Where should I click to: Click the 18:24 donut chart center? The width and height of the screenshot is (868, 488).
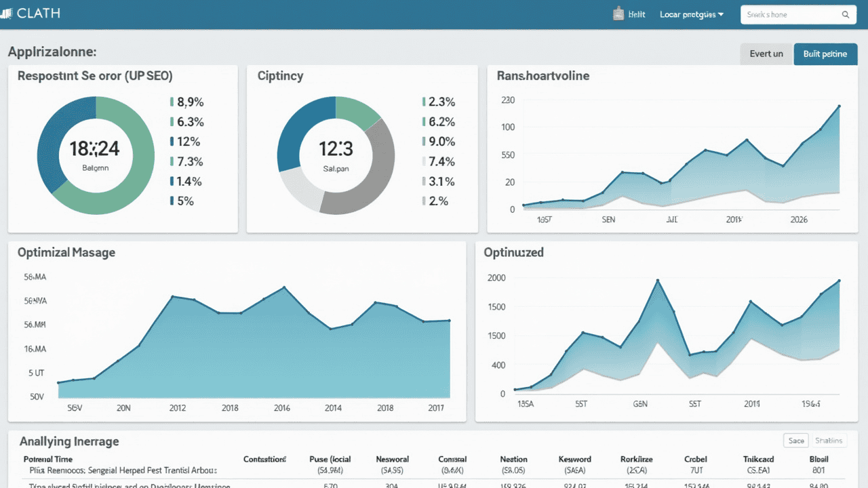pos(95,150)
